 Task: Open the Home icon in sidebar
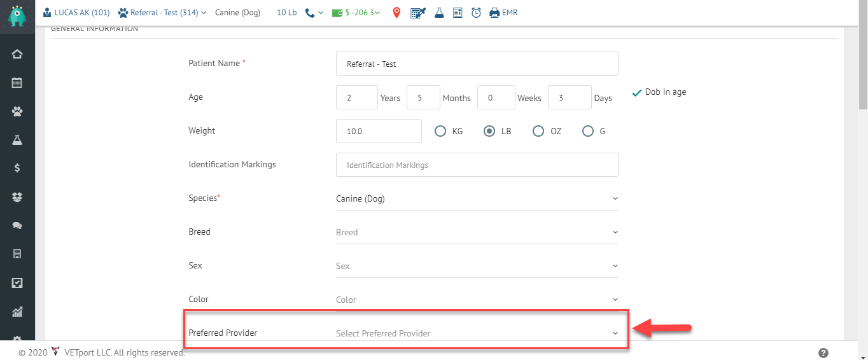tap(17, 54)
